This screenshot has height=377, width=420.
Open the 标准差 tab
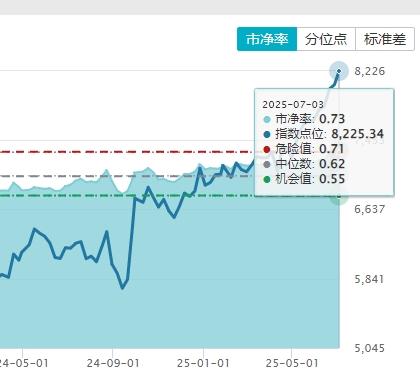coord(385,39)
